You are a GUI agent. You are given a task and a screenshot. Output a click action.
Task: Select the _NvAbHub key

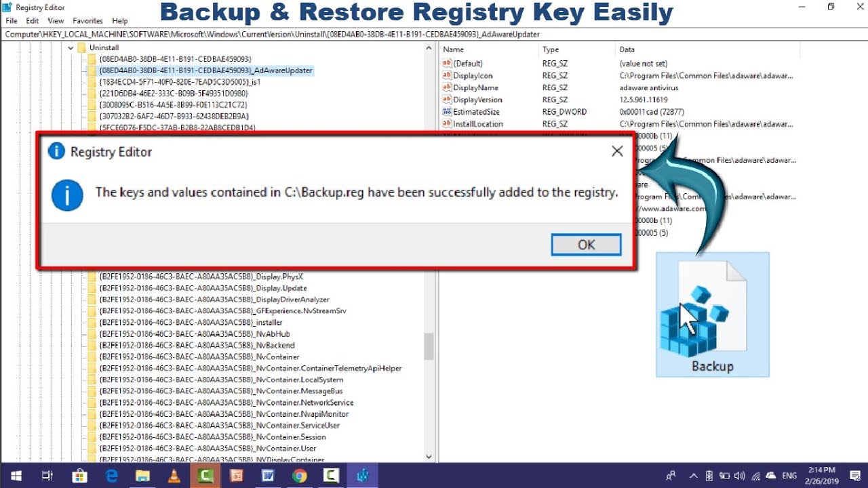coord(194,334)
